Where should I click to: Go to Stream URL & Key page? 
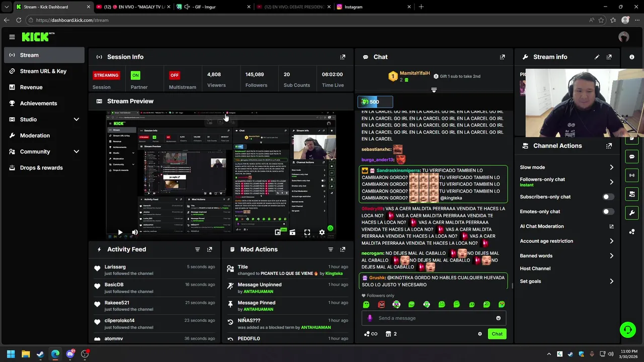point(44,71)
